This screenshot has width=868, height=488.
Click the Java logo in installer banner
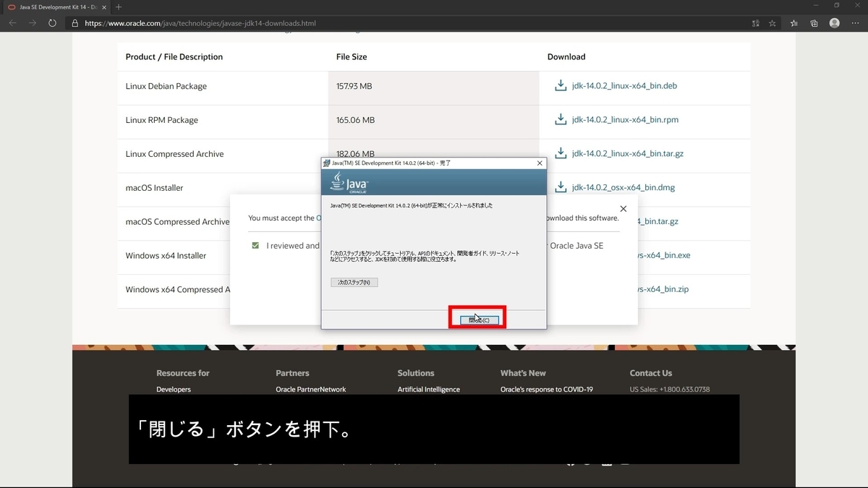coord(350,183)
